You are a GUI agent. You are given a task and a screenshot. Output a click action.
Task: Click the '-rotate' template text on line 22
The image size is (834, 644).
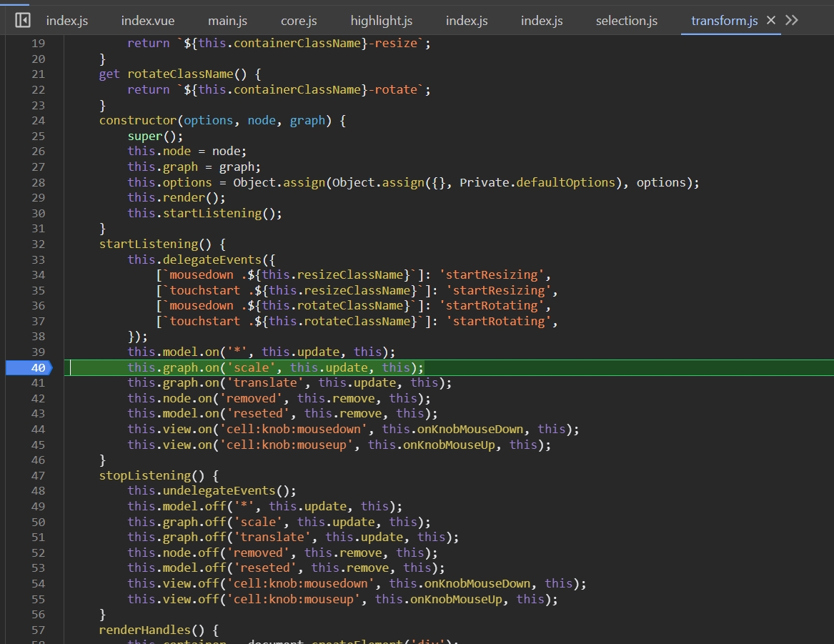point(392,90)
